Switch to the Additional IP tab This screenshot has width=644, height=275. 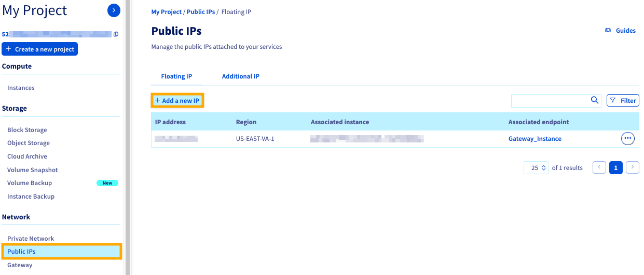point(241,76)
